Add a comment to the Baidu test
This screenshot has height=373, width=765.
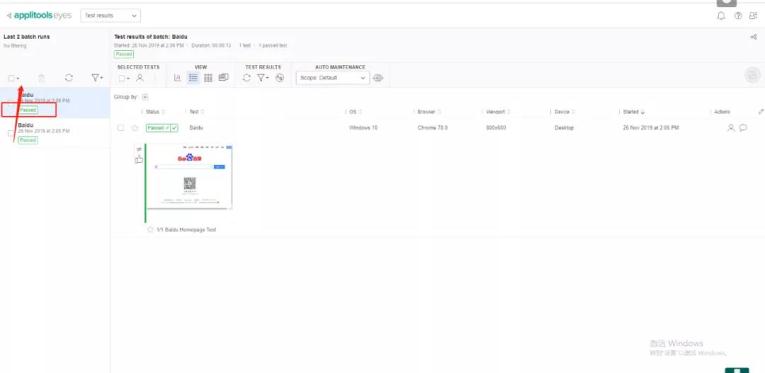tap(743, 128)
